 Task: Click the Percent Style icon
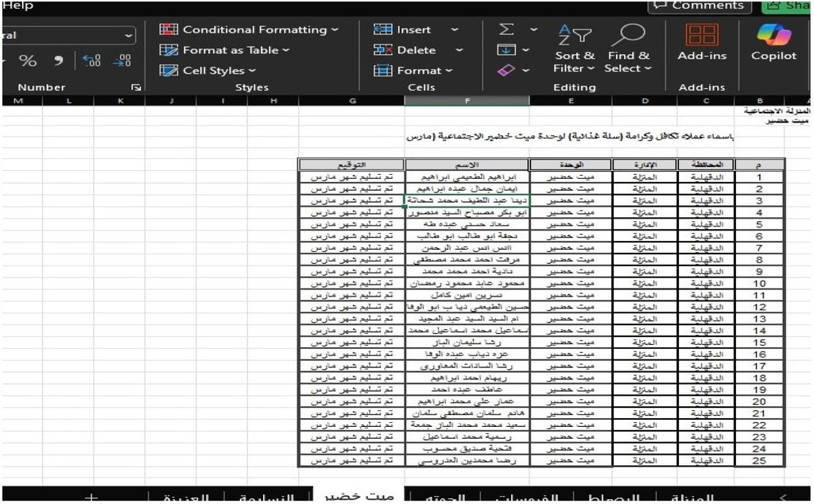28,61
